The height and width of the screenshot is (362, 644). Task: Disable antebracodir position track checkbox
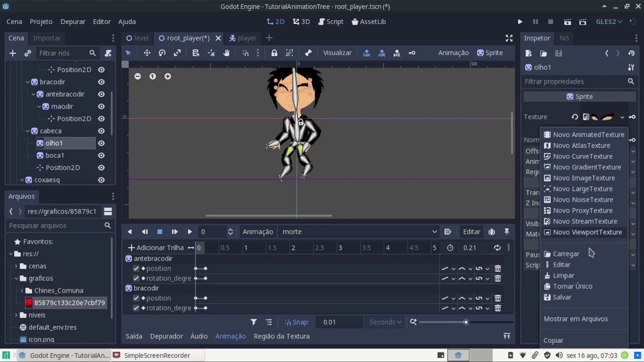click(x=136, y=268)
